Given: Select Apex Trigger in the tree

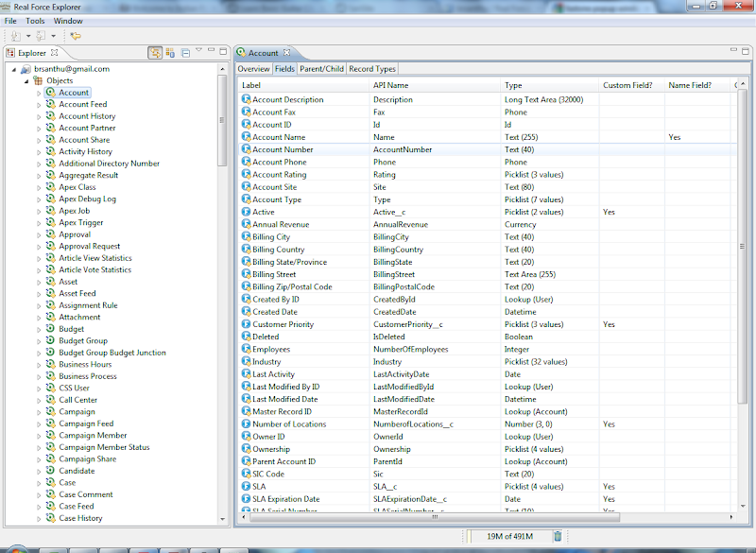Looking at the screenshot, I should tap(81, 222).
